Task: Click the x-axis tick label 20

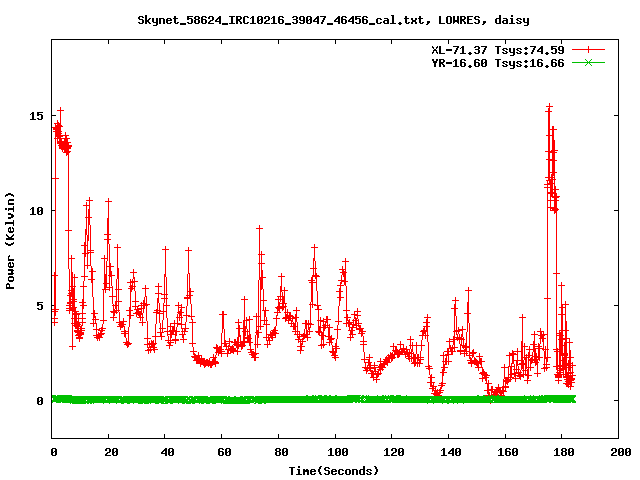Action: (111, 452)
